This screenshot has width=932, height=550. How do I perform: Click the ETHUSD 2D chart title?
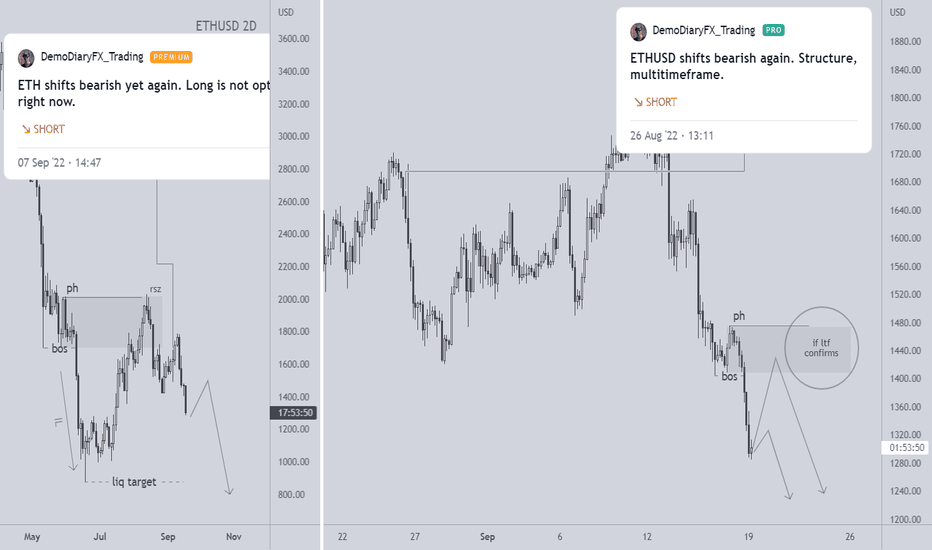tap(226, 26)
